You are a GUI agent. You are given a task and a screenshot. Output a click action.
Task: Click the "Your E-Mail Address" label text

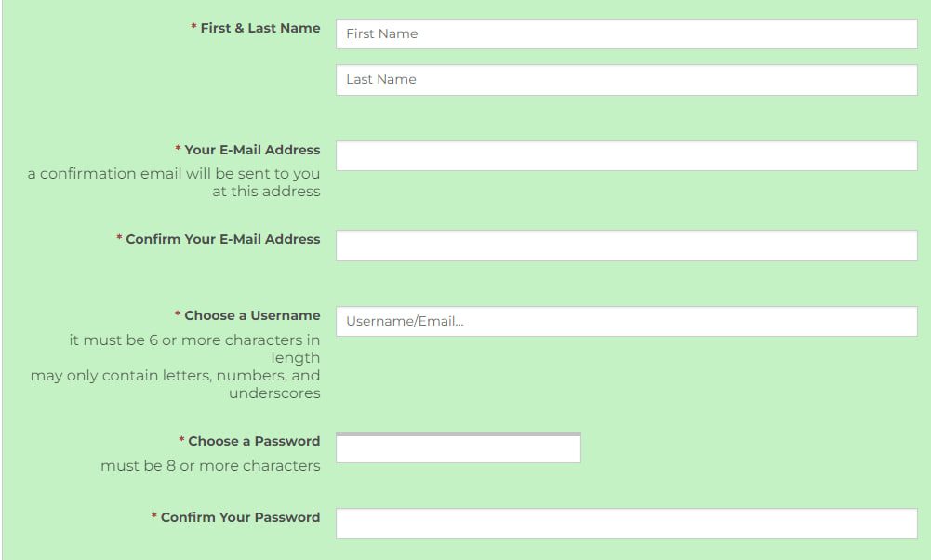pos(252,150)
